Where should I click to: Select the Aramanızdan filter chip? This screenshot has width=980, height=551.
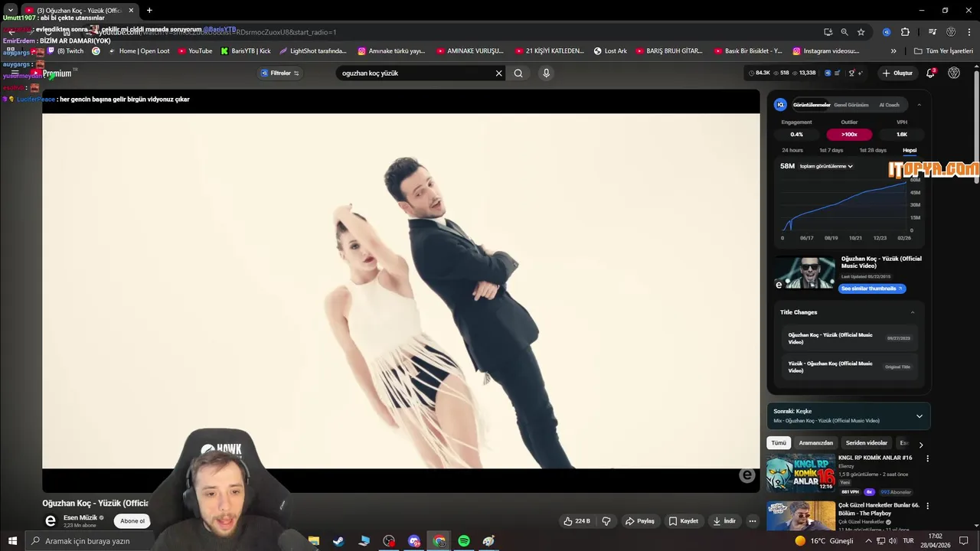tap(816, 443)
